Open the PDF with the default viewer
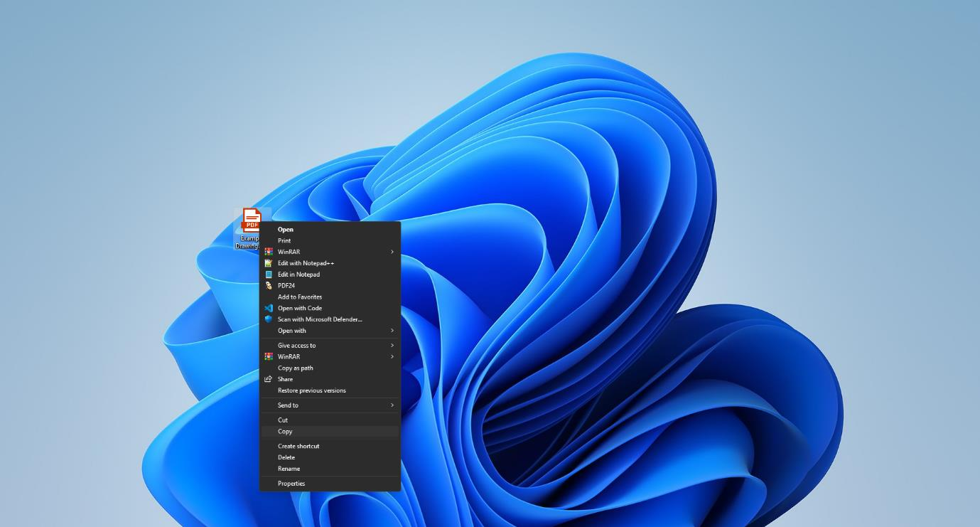Image resolution: width=980 pixels, height=527 pixels. [285, 229]
